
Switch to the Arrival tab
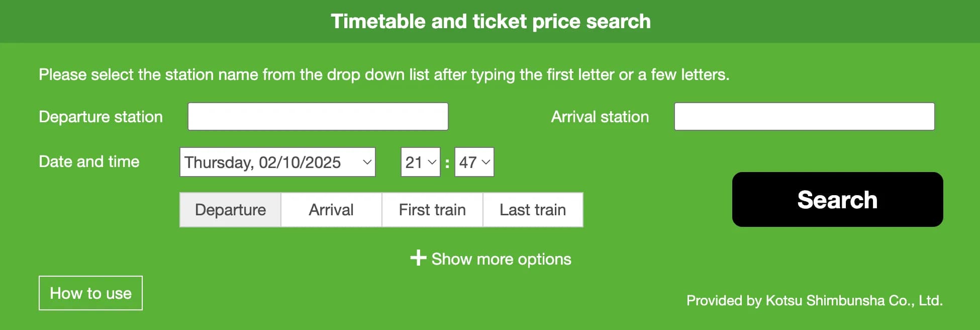[x=331, y=210]
